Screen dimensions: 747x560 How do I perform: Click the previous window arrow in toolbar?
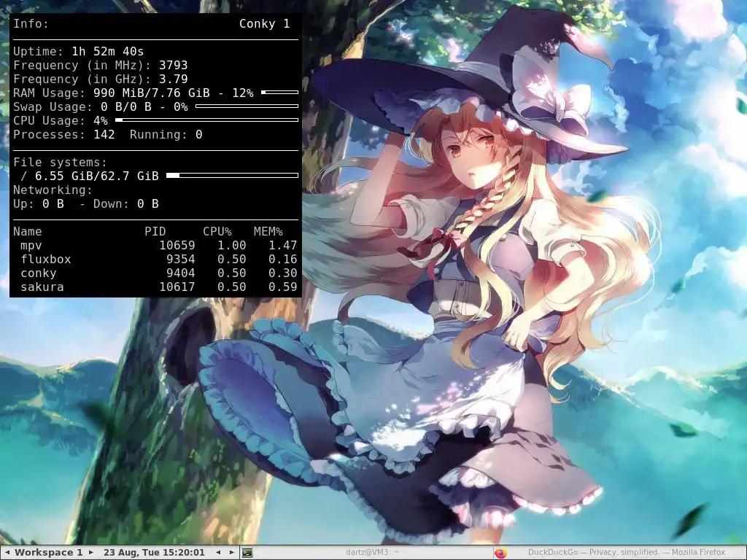(218, 553)
